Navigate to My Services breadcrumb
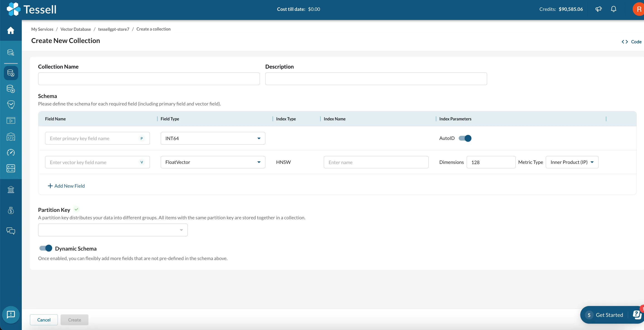This screenshot has width=644, height=330. click(x=42, y=29)
